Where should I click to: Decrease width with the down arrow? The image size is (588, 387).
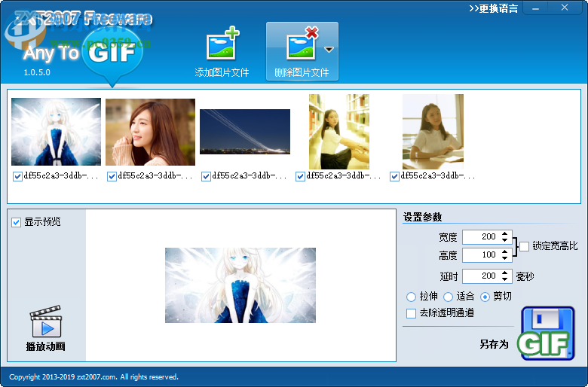point(505,239)
